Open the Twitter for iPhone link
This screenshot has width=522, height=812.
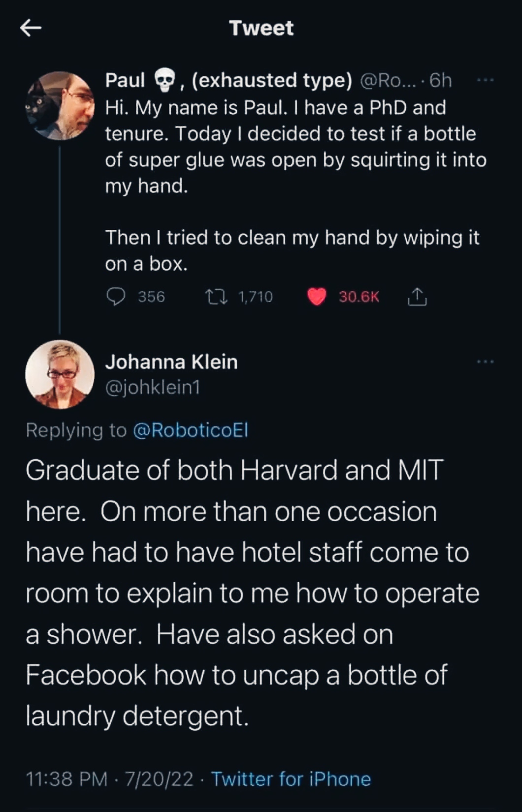pos(291,779)
